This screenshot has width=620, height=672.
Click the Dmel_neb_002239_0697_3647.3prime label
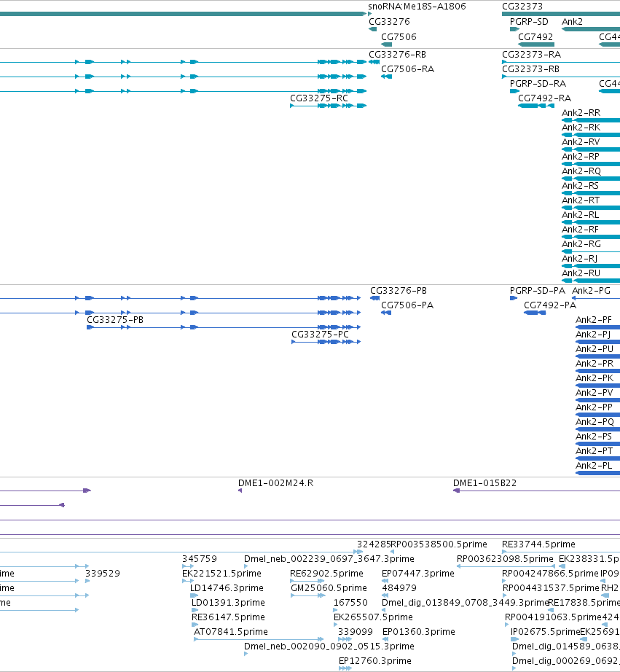point(329,559)
